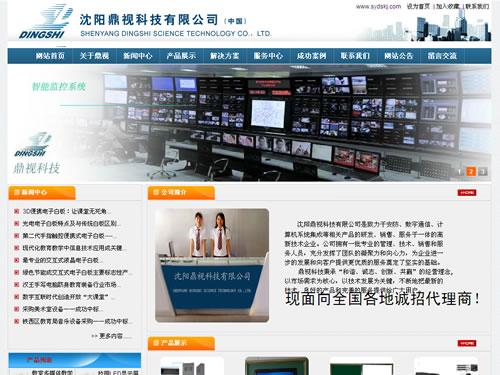Click the red MORE button beside 公司简介

pyautogui.click(x=467, y=193)
